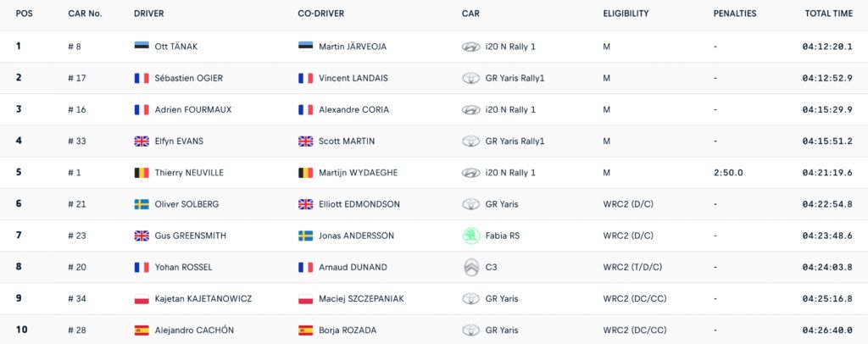Click the French flag beside Alexandre CORIA
This screenshot has width=868, height=344.
pos(305,109)
